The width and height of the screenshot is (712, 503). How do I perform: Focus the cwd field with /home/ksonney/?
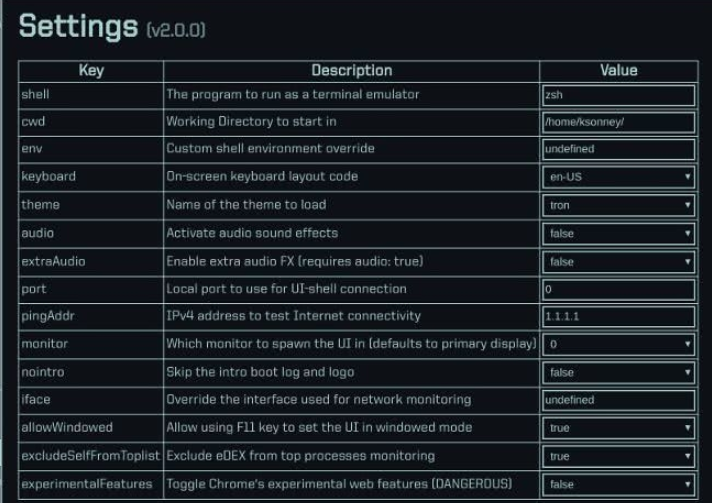pos(618,122)
